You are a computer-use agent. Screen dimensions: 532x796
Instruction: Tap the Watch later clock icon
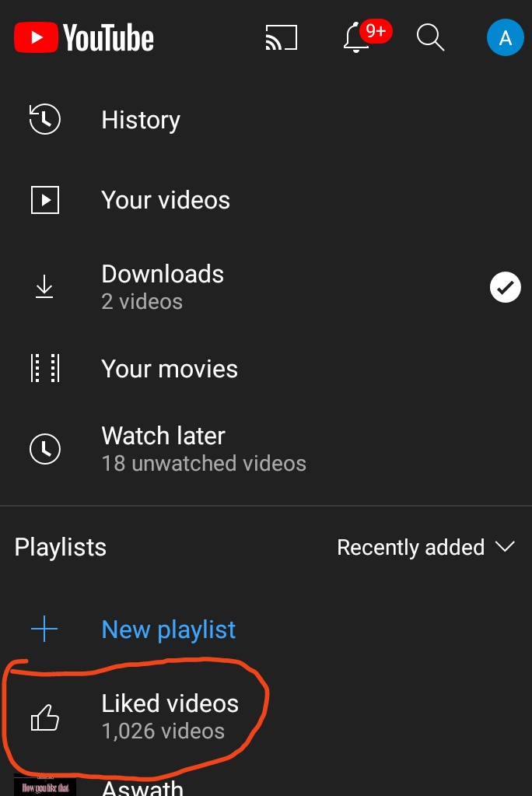pos(44,449)
